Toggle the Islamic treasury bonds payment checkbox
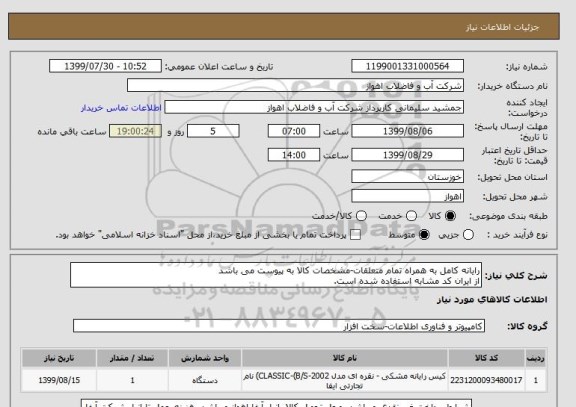 coord(355,235)
